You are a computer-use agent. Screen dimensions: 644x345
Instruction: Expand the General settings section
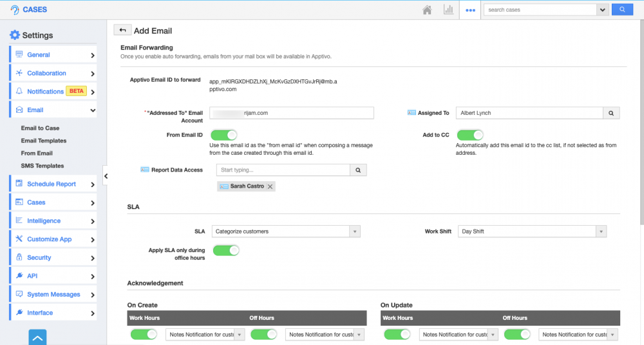pos(53,55)
